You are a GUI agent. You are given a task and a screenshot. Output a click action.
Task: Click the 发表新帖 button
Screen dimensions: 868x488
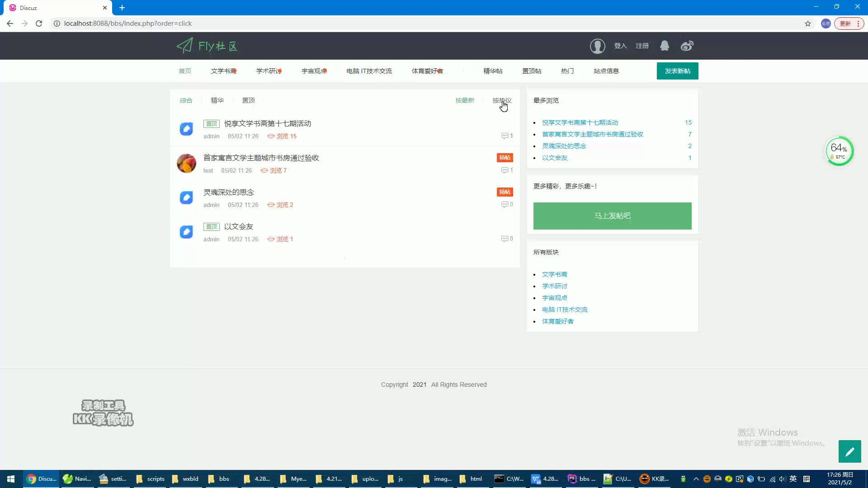(677, 71)
